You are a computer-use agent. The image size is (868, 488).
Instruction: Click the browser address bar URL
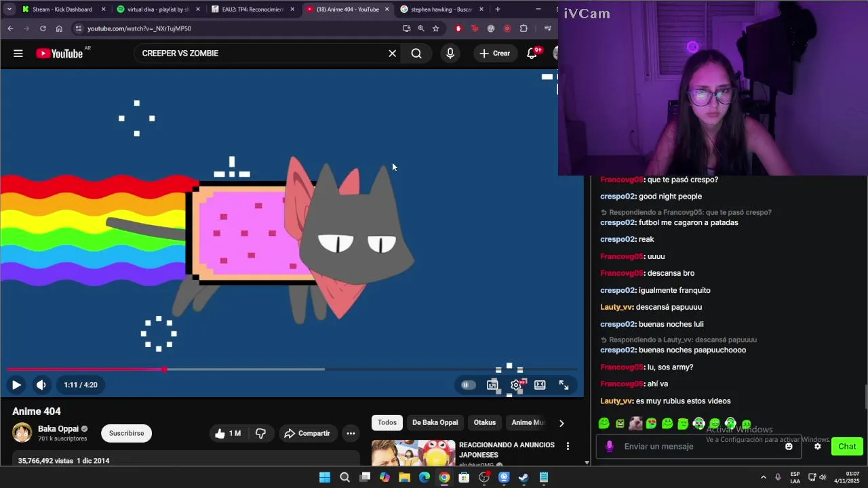(x=139, y=28)
